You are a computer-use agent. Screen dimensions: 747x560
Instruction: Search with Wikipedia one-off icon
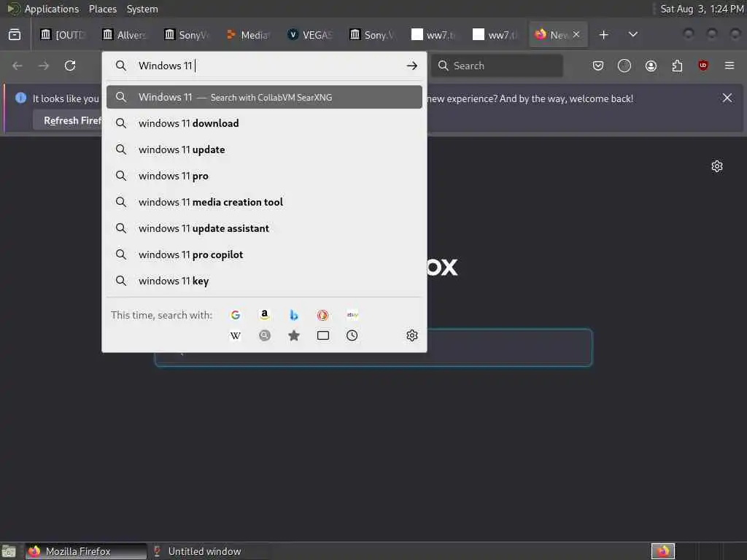click(236, 335)
